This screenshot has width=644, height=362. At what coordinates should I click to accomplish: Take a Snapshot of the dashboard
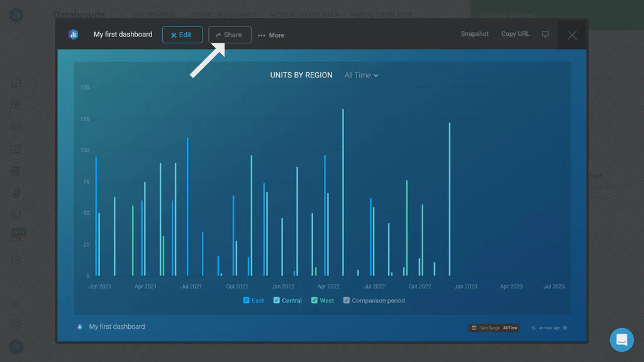pos(474,34)
